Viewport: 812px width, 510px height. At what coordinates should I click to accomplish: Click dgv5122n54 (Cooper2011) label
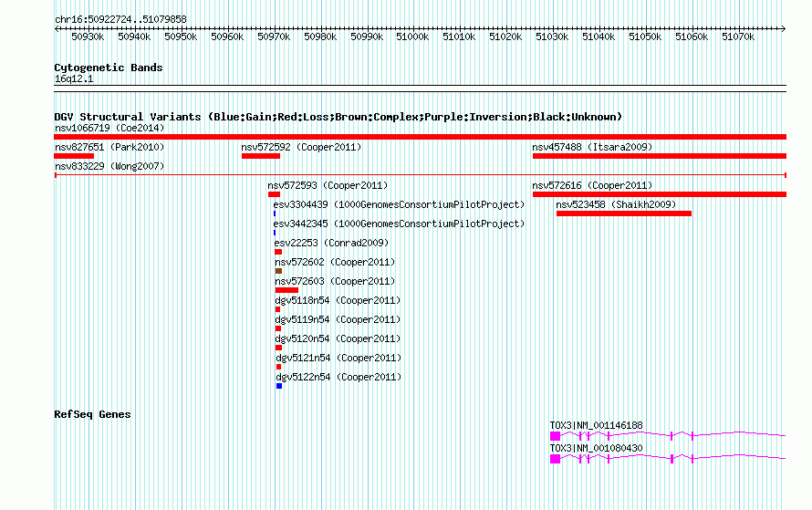click(x=338, y=377)
